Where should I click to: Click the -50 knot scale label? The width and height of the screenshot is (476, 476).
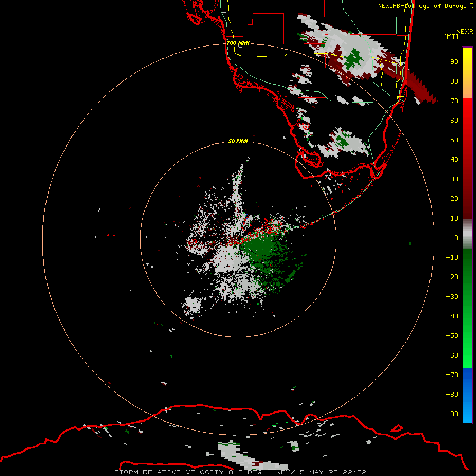452,335
